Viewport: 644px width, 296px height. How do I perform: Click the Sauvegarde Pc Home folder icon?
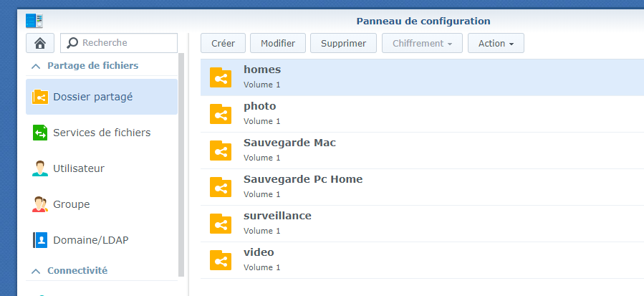pyautogui.click(x=221, y=187)
